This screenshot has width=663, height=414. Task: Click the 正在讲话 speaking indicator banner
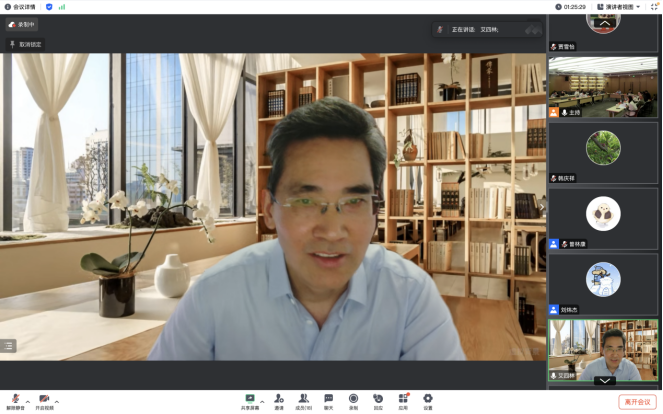pos(487,30)
